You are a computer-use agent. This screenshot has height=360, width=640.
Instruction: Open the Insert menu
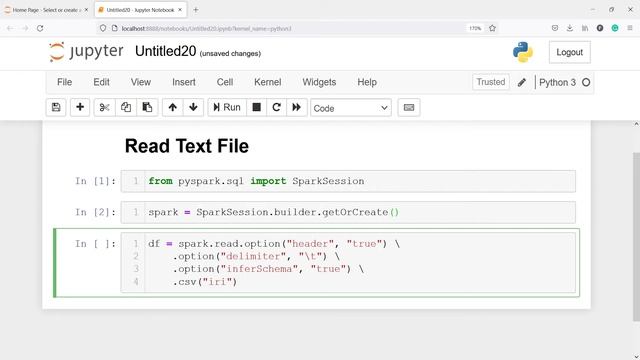click(184, 82)
